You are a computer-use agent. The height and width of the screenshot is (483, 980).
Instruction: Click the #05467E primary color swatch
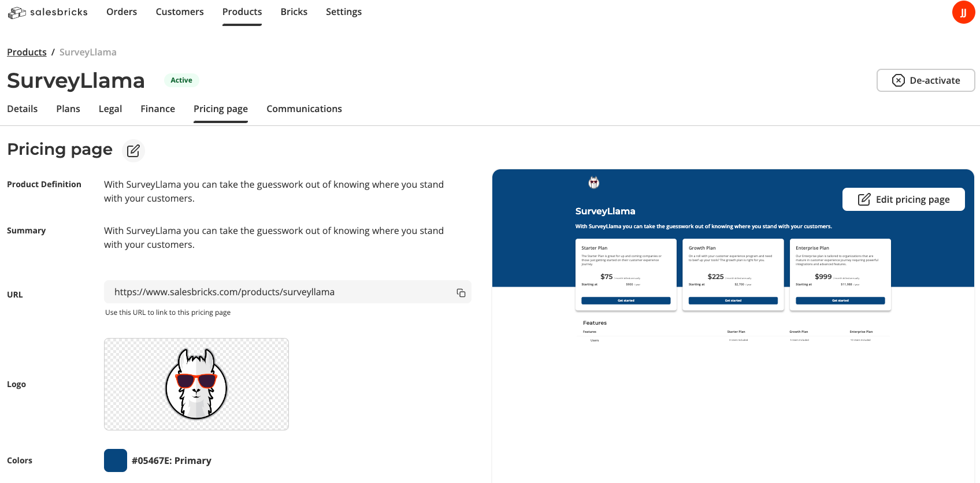click(116, 460)
